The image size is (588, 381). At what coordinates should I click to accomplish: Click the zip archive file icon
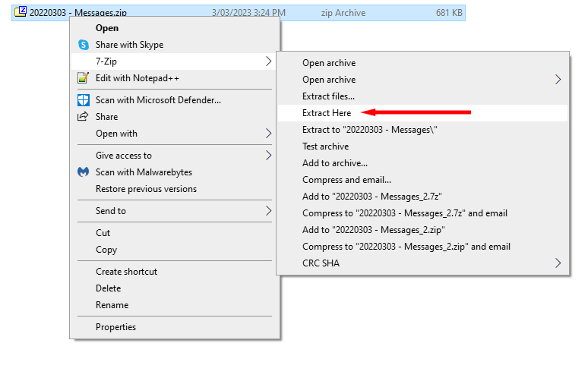[21, 12]
